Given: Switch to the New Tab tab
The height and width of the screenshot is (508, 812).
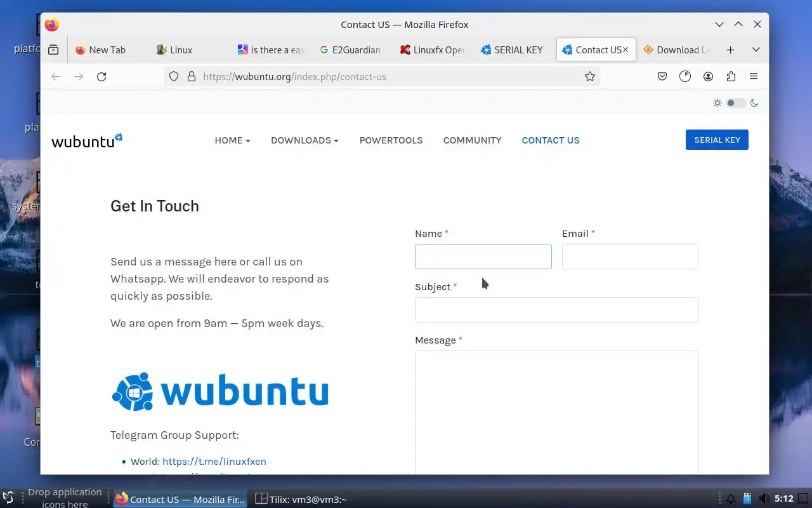Looking at the screenshot, I should 108,50.
